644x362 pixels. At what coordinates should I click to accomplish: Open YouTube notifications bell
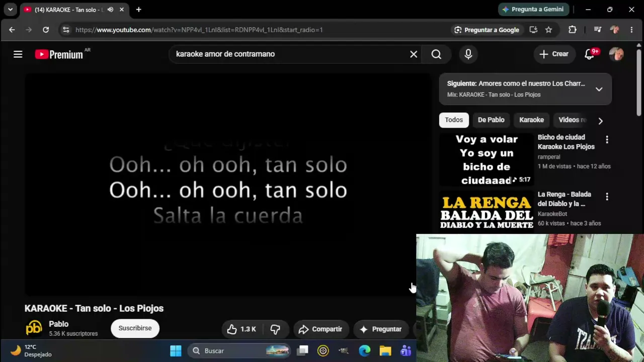pyautogui.click(x=590, y=54)
